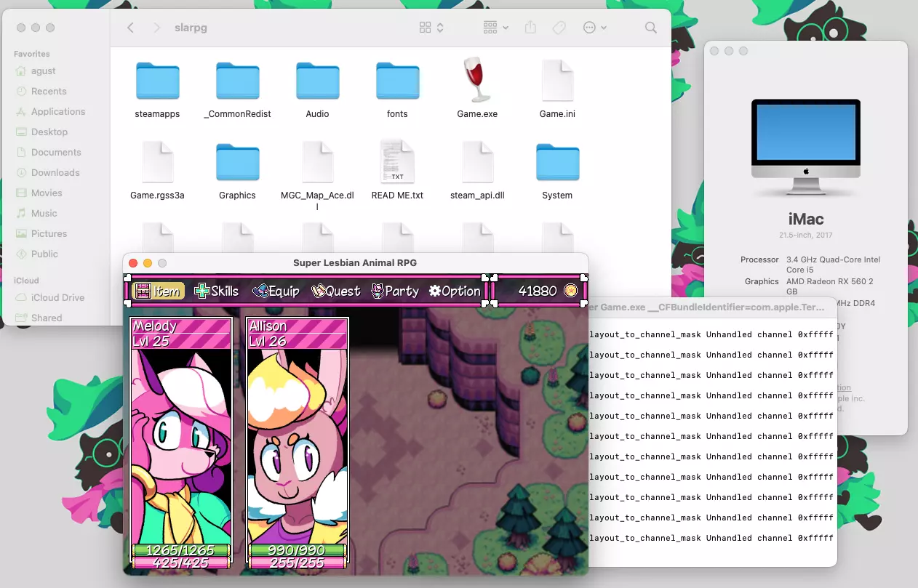Open Public in Finder sidebar
Image resolution: width=918 pixels, height=588 pixels.
point(44,254)
